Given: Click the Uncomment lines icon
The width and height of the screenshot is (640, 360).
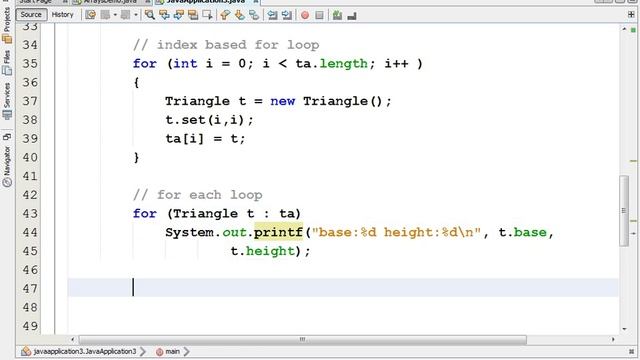Looking at the screenshot, I should point(352,16).
